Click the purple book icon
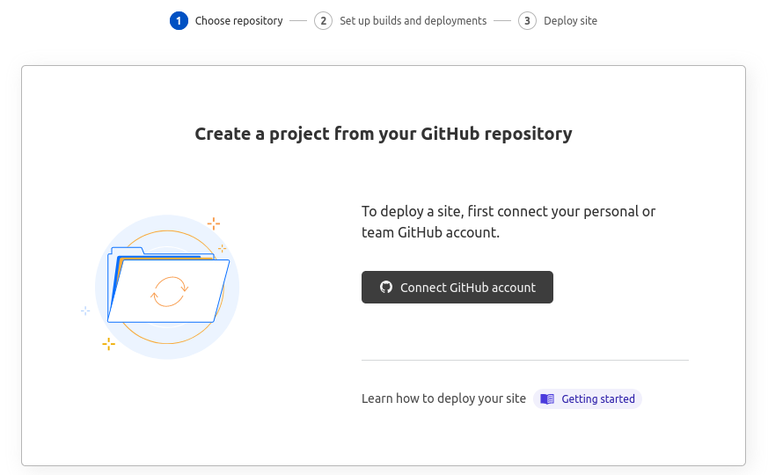768x475 pixels. (x=547, y=399)
